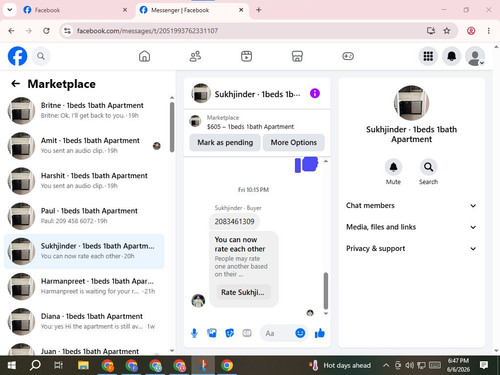The width and height of the screenshot is (500, 375).
Task: Search in conversation with the magnifier icon
Action: pos(428,167)
